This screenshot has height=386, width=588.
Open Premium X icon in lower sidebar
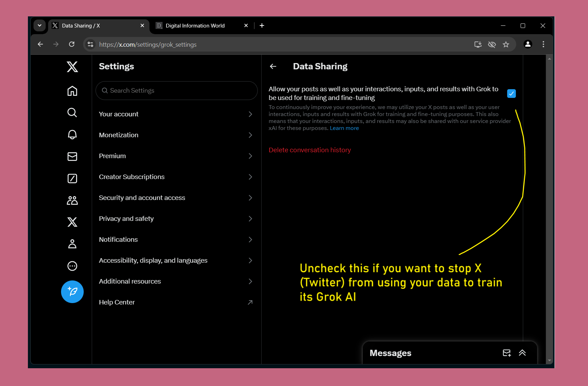coord(72,222)
